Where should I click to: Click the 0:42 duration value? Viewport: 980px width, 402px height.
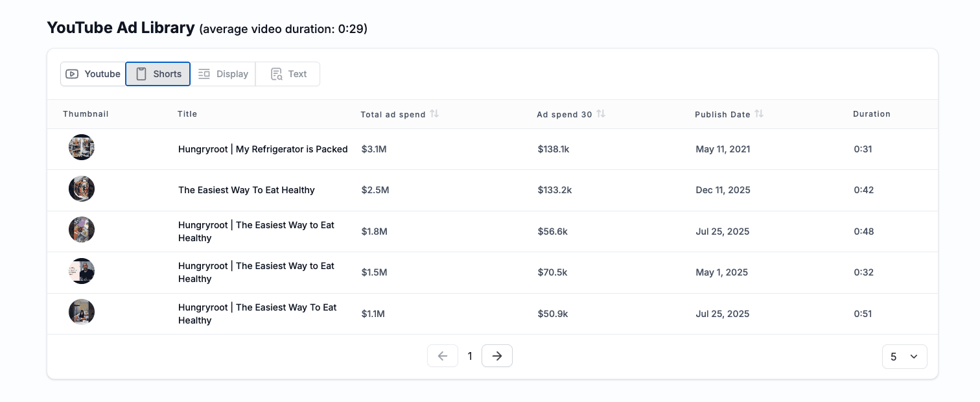pyautogui.click(x=863, y=190)
